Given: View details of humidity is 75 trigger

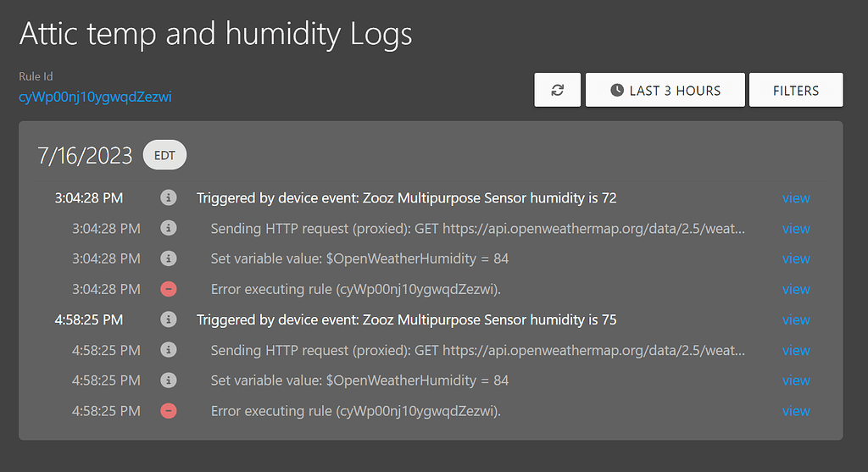Looking at the screenshot, I should pos(795,319).
